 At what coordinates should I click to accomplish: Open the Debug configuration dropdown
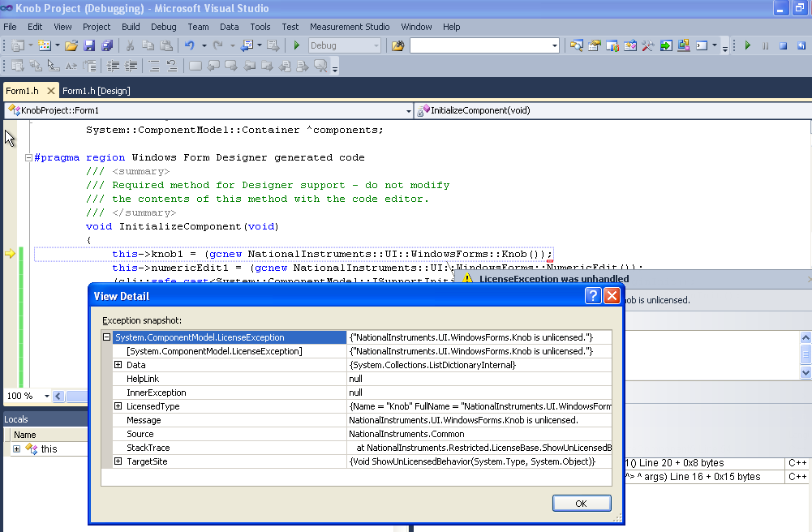375,46
